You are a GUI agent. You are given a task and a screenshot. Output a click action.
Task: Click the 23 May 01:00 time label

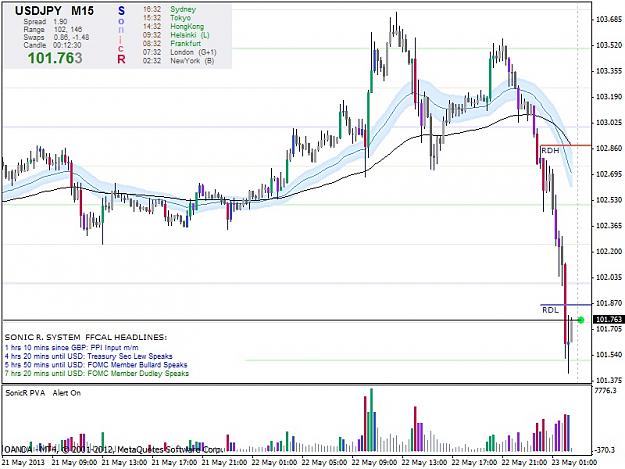click(x=574, y=463)
